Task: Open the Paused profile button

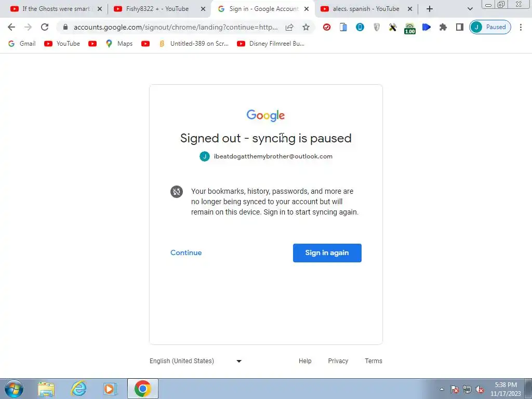Action: [490, 27]
